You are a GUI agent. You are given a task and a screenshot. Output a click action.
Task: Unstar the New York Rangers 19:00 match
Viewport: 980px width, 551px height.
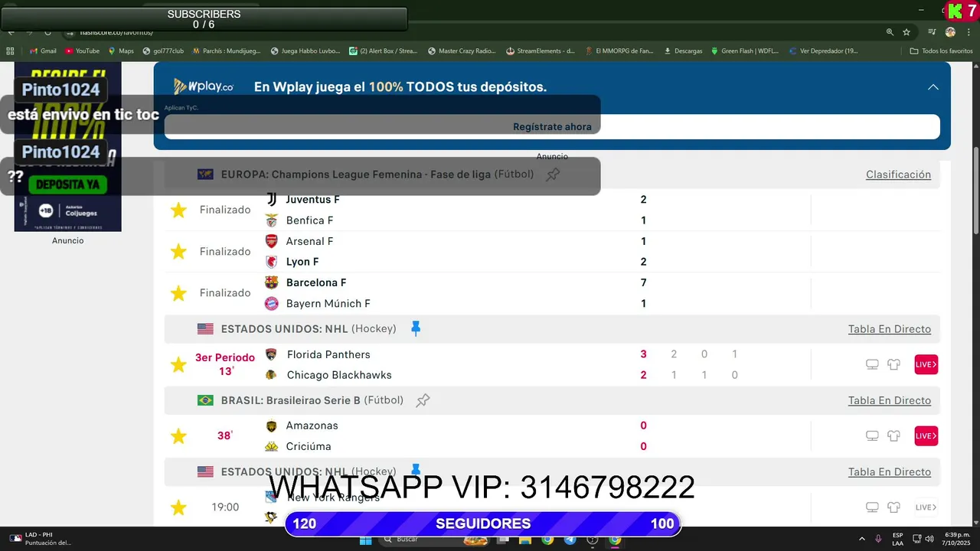tap(178, 507)
